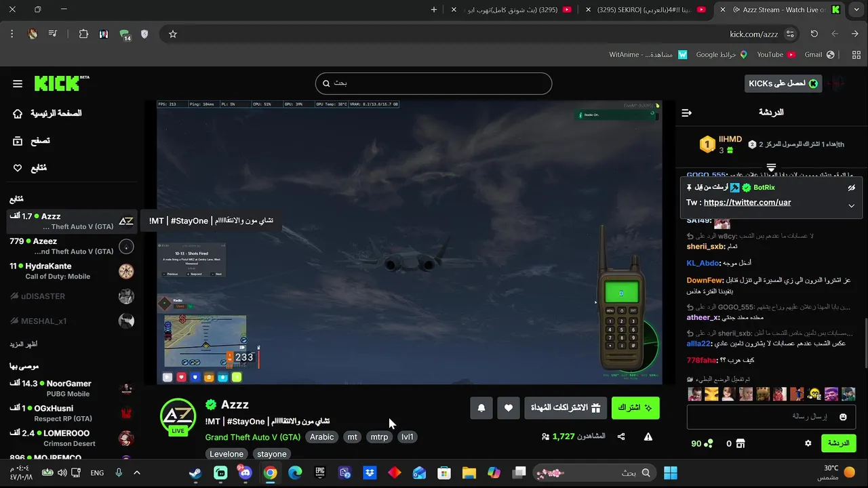
Task: Select the stayone tag
Action: 271,454
